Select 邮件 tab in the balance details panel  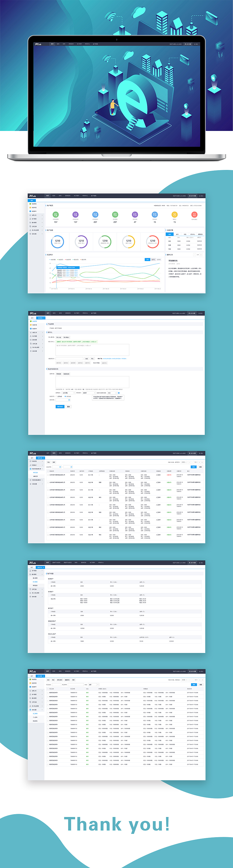(177, 234)
